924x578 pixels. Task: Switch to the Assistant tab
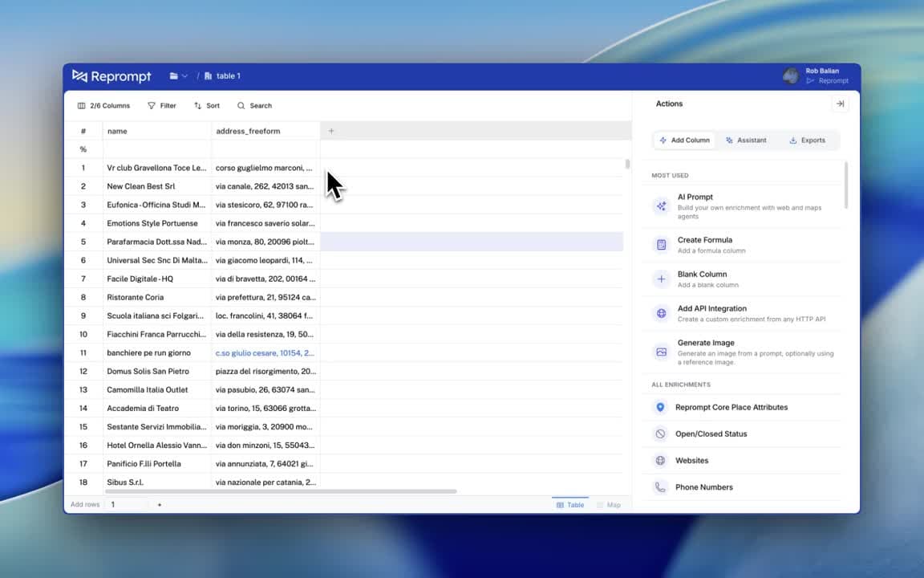[x=746, y=140]
